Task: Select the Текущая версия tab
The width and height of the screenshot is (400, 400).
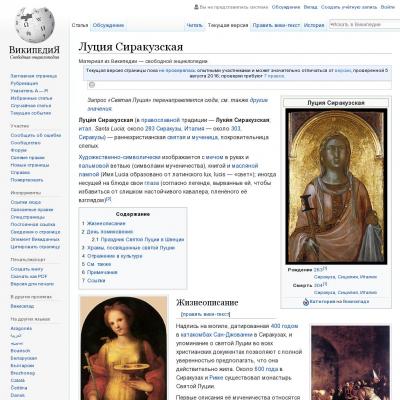Action: 228,25
